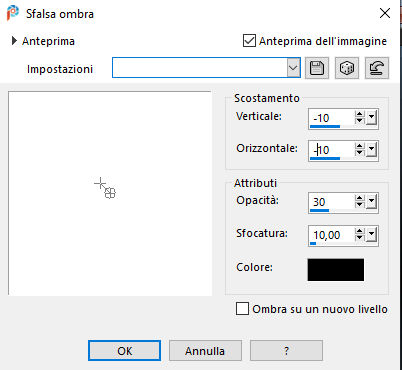Open help with the ? button
Screen dimensions: 402x370
point(286,351)
